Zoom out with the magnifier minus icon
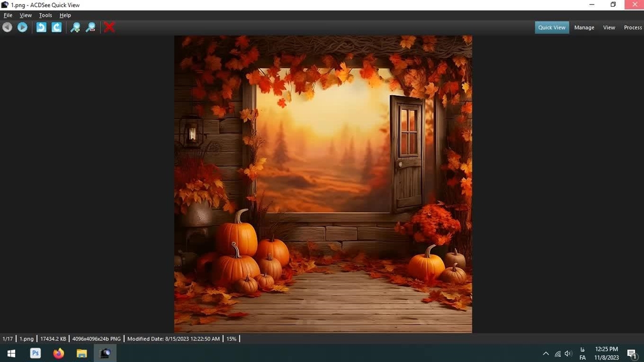The image size is (644, 362). click(91, 27)
